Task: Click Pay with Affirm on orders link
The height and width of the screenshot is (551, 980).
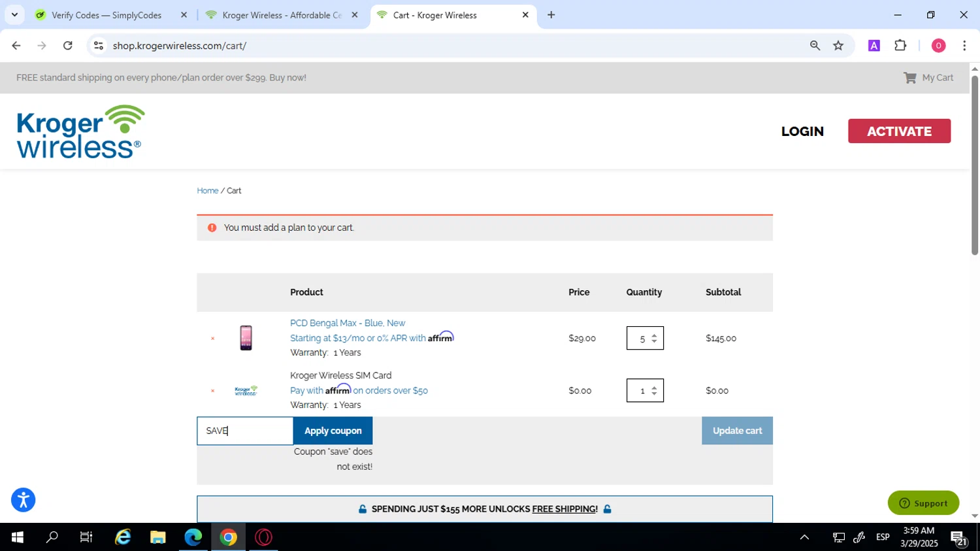Action: coord(359,390)
